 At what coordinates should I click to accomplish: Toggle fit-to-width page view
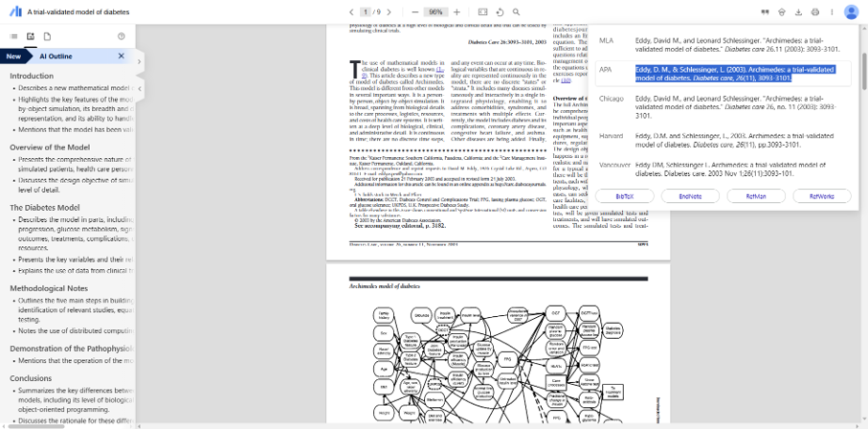(483, 11)
